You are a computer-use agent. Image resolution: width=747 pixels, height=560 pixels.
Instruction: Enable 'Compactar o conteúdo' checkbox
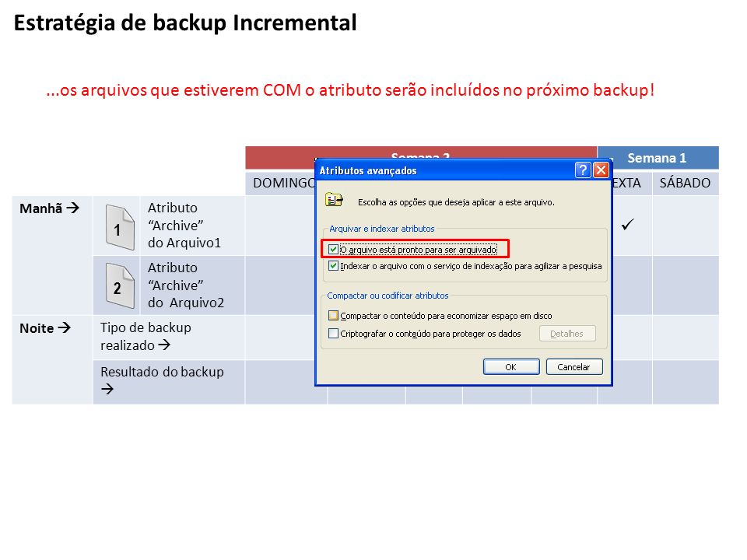tap(334, 315)
